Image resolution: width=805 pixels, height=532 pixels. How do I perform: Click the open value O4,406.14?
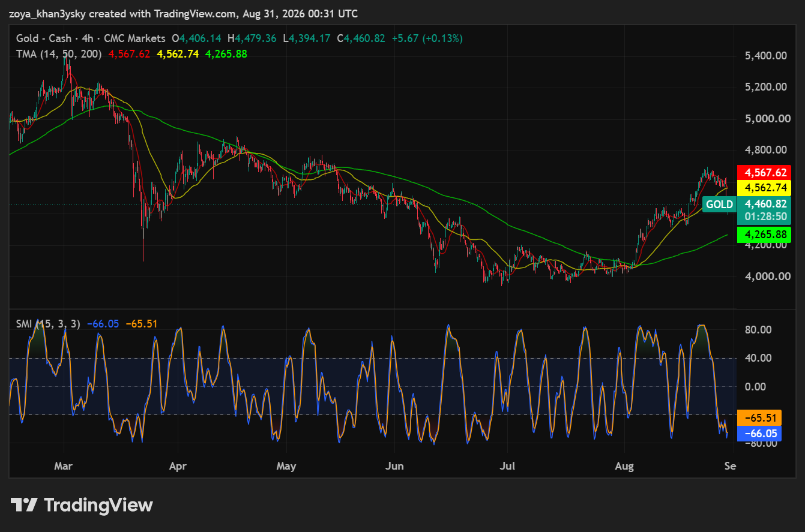(x=198, y=38)
